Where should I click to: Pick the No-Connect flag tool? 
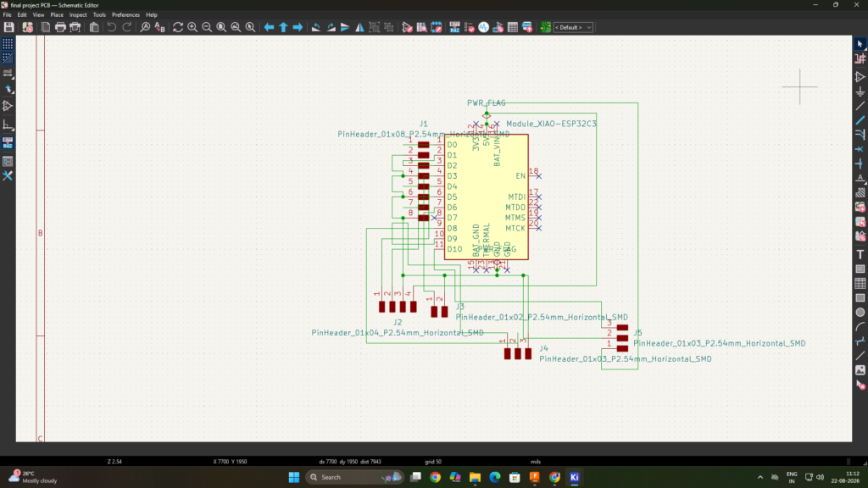click(860, 149)
